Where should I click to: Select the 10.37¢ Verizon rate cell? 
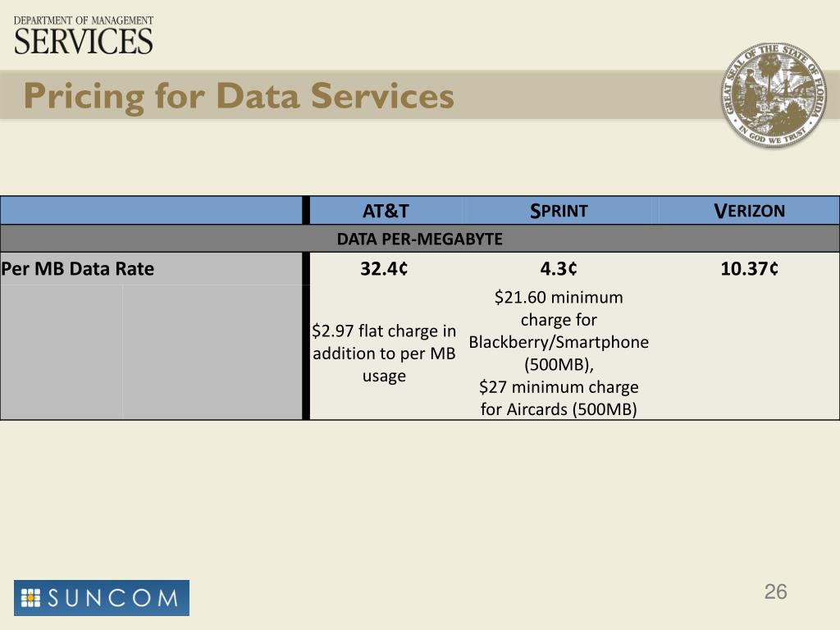[749, 268]
